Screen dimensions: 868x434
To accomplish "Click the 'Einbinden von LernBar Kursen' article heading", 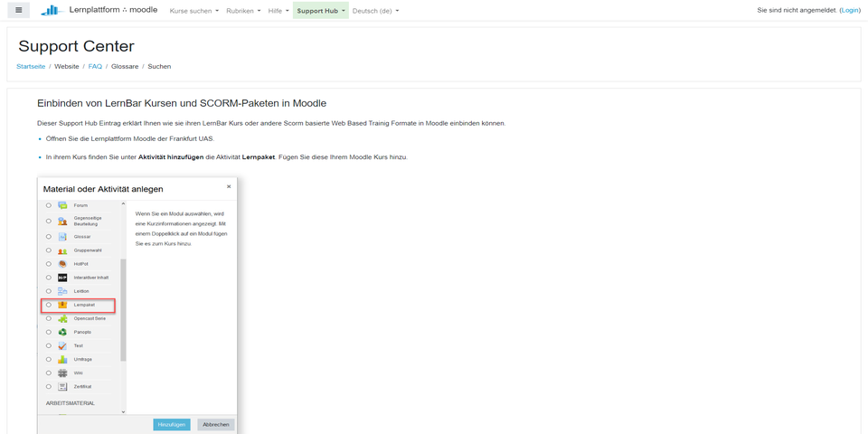I will 182,103.
